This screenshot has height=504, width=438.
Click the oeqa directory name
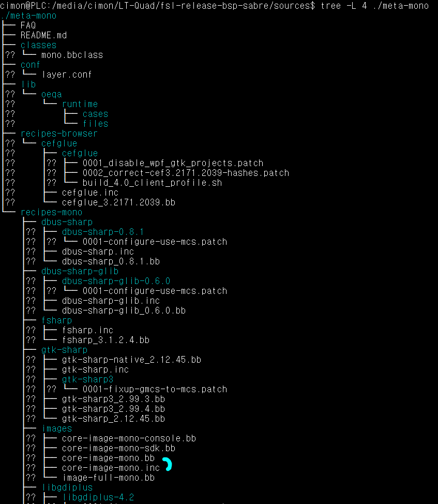pos(51,94)
